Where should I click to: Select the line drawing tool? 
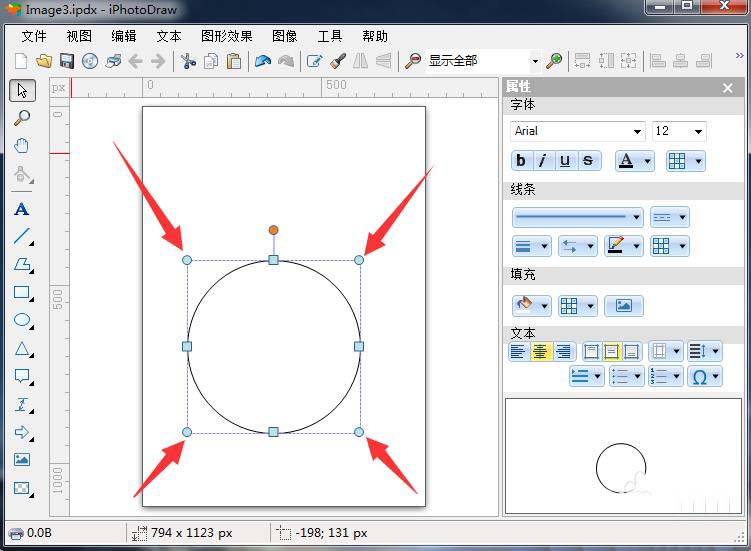tap(23, 236)
